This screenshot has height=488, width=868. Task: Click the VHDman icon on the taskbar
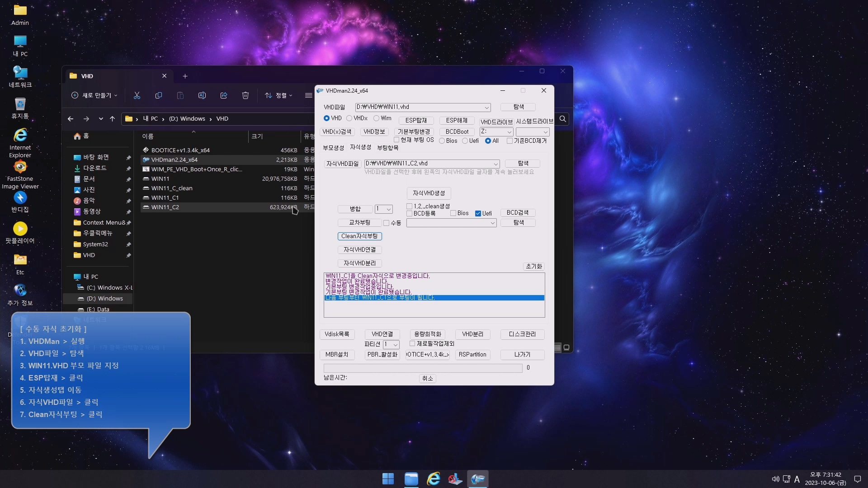coord(478,479)
